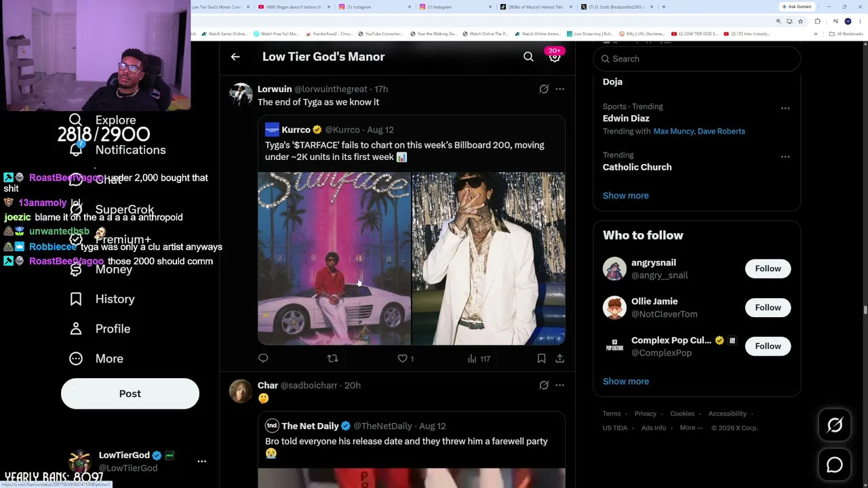The height and width of the screenshot is (488, 868).
Task: Show more trending topics
Action: point(625,196)
